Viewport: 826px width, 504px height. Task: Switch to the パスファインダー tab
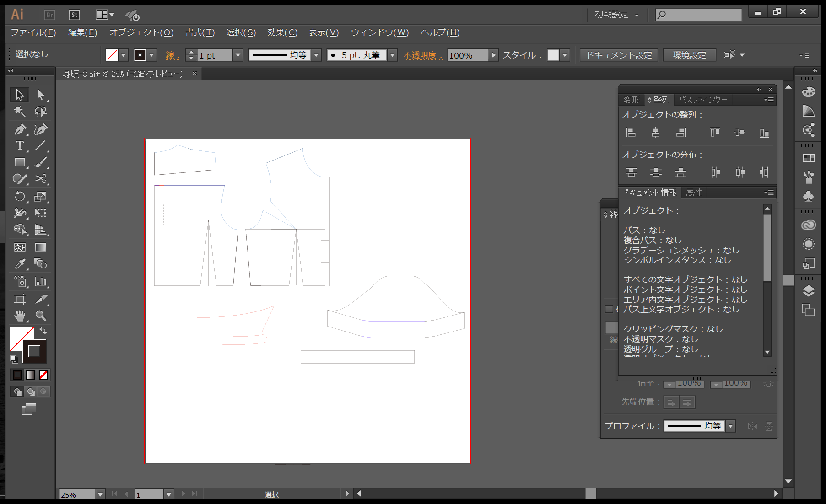tap(702, 100)
